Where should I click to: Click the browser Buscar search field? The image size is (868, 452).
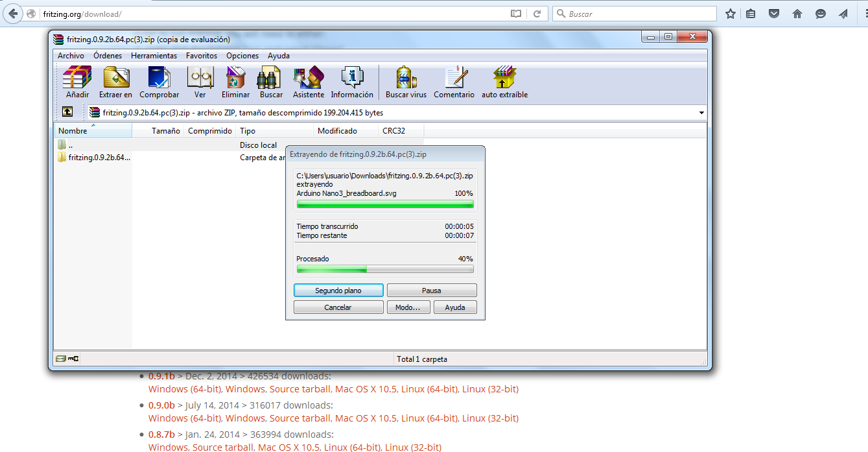pos(634,14)
